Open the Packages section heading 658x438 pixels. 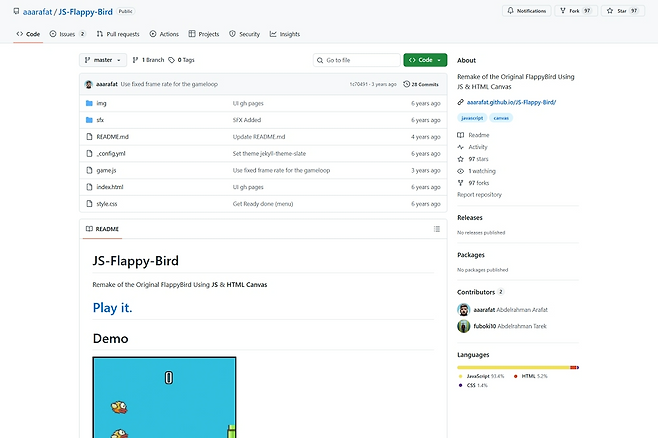[x=471, y=255]
